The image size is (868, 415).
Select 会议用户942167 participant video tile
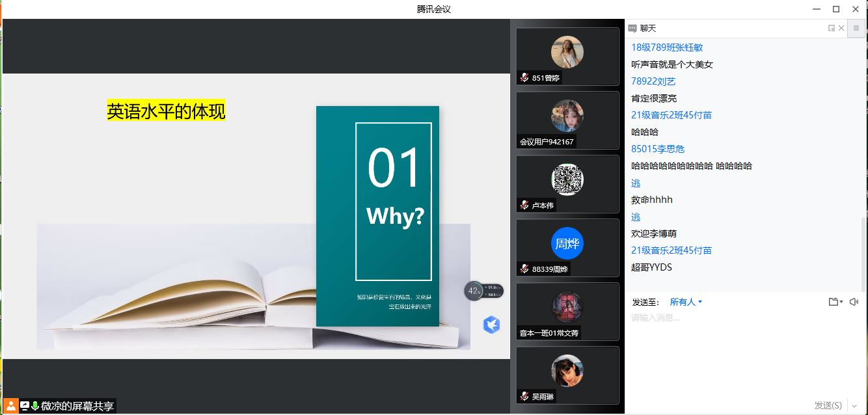(567, 120)
